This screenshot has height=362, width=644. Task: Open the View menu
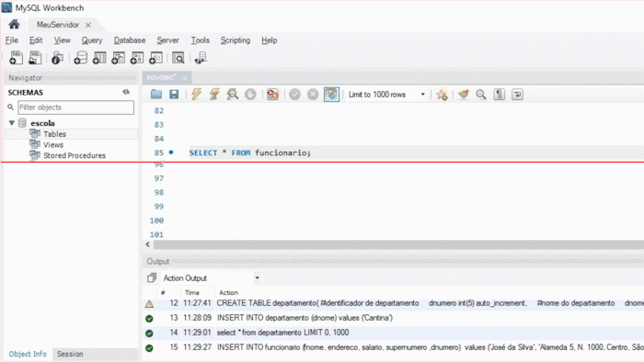click(x=62, y=40)
